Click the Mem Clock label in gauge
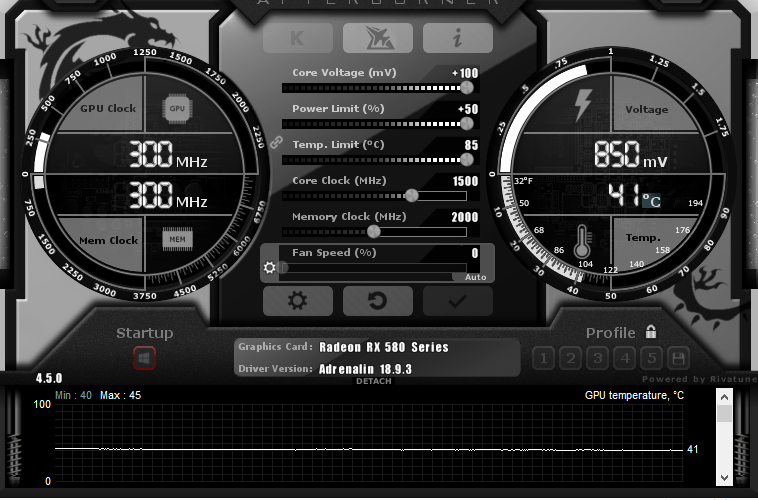This screenshot has height=500, width=758. [108, 240]
